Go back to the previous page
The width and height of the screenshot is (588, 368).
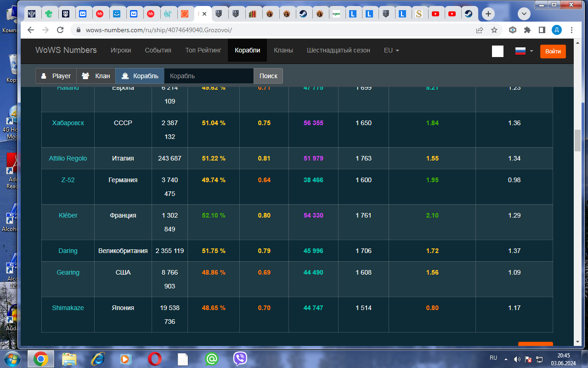tap(31, 30)
